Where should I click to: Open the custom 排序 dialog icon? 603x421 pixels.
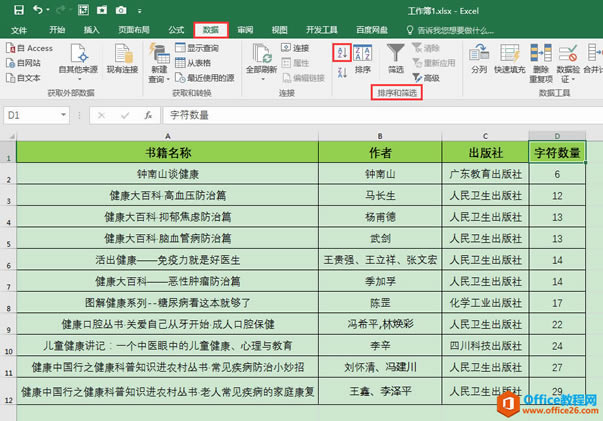[362, 58]
